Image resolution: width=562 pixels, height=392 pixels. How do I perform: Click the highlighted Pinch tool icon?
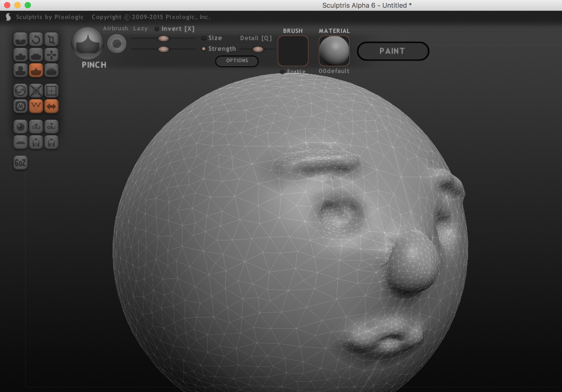pyautogui.click(x=36, y=70)
